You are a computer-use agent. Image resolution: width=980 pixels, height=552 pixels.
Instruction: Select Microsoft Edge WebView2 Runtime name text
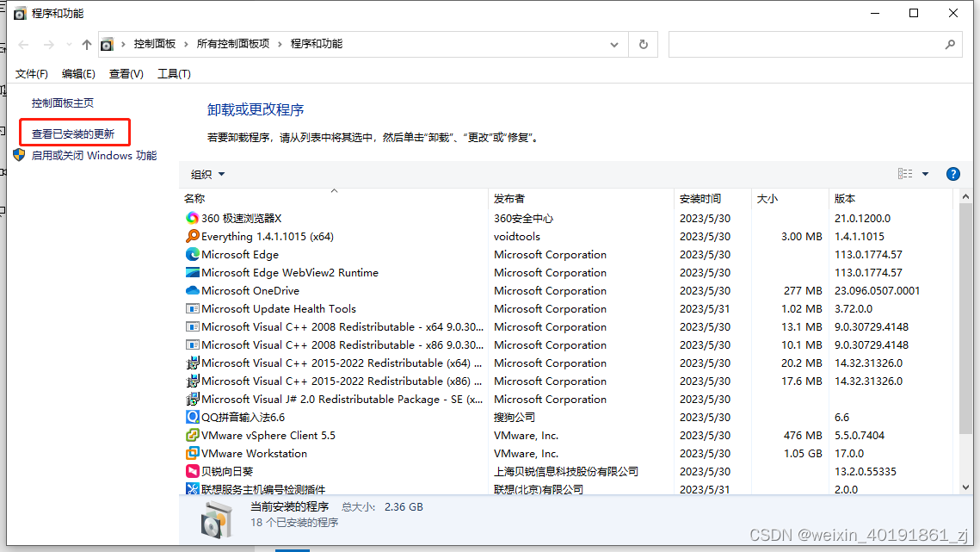290,272
